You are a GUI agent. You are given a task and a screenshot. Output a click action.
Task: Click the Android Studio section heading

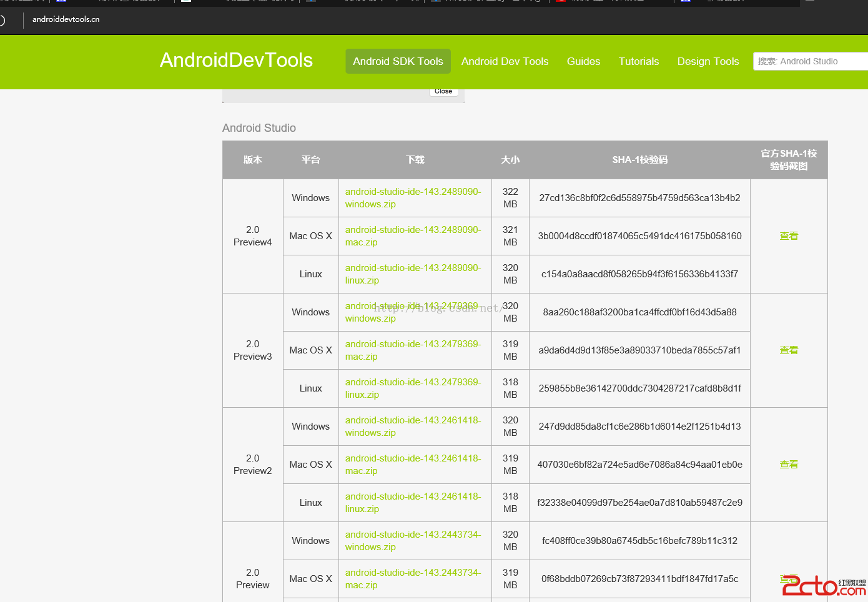[x=259, y=128]
